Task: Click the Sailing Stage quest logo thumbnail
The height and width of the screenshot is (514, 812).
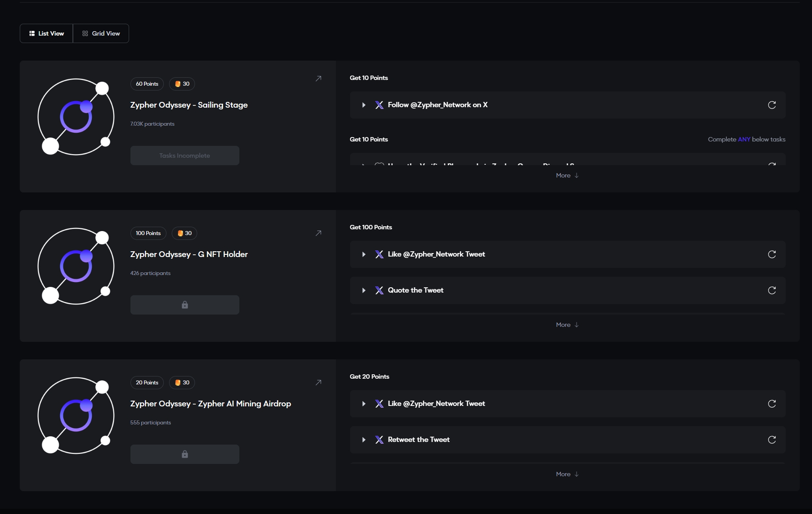Action: click(x=76, y=117)
